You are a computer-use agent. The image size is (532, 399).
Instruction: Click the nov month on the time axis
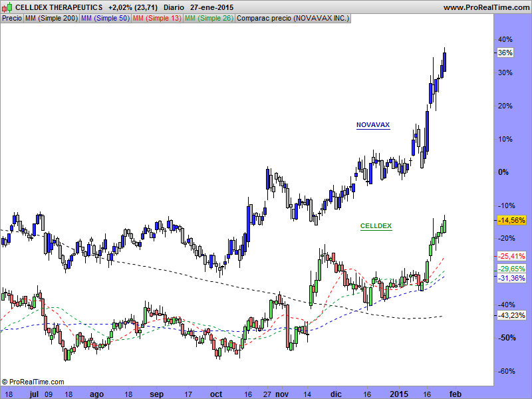tap(282, 394)
